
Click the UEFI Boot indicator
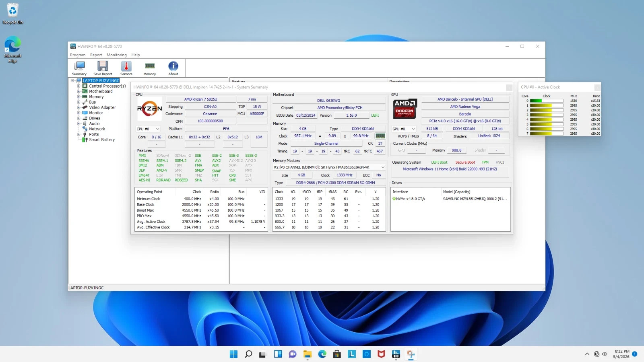click(x=439, y=162)
